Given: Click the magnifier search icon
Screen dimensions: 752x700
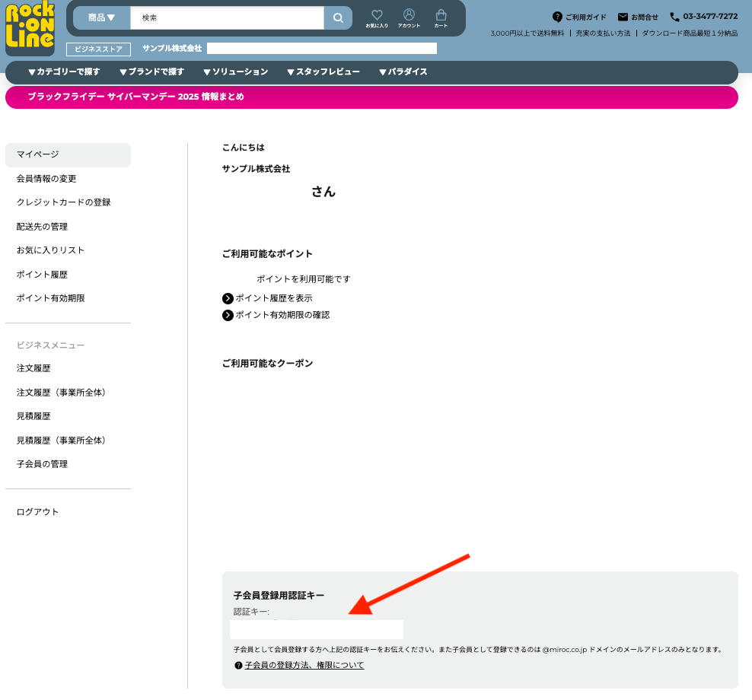Looking at the screenshot, I should pyautogui.click(x=337, y=17).
